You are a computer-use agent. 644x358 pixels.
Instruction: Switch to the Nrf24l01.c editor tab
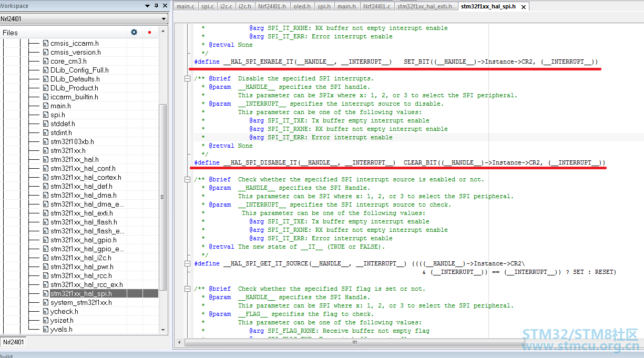coord(376,6)
